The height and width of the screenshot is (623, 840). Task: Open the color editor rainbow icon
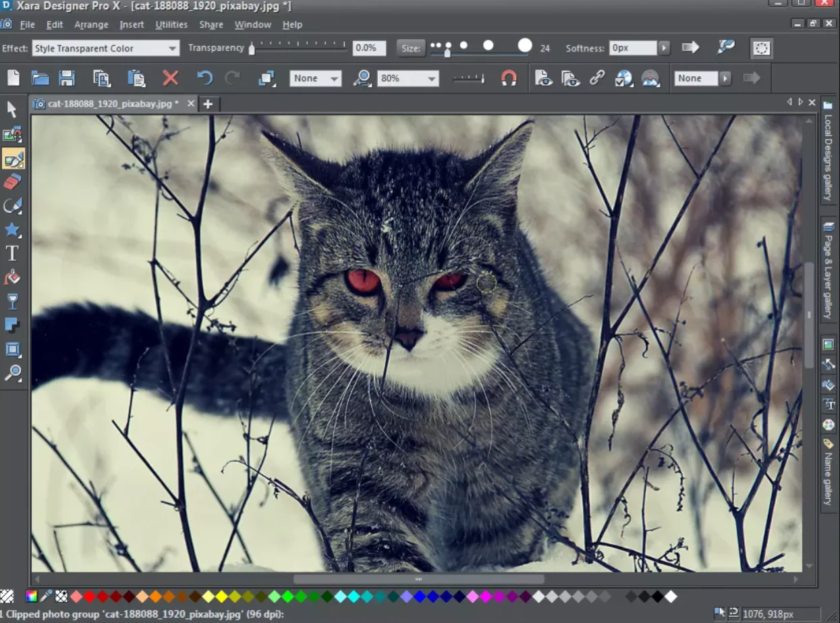point(31,596)
